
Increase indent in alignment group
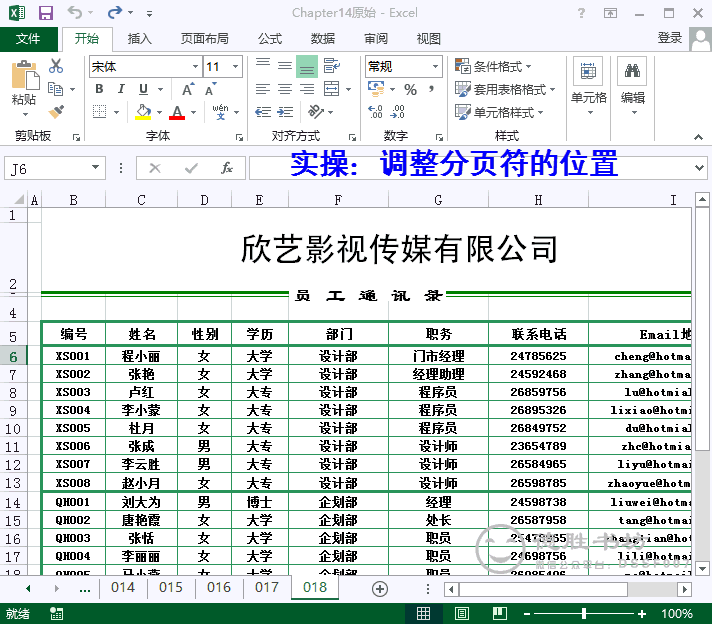point(285,112)
